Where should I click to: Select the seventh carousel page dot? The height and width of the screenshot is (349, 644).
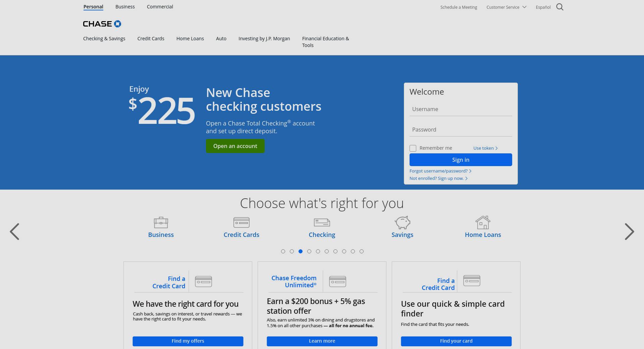[x=335, y=251]
